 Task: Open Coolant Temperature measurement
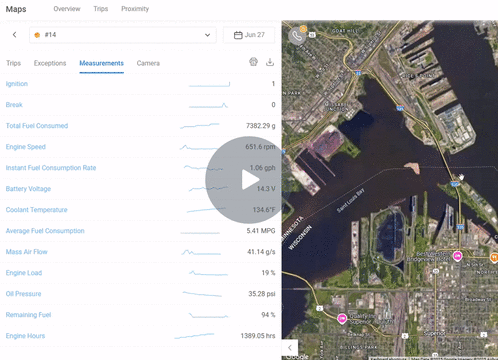37,210
